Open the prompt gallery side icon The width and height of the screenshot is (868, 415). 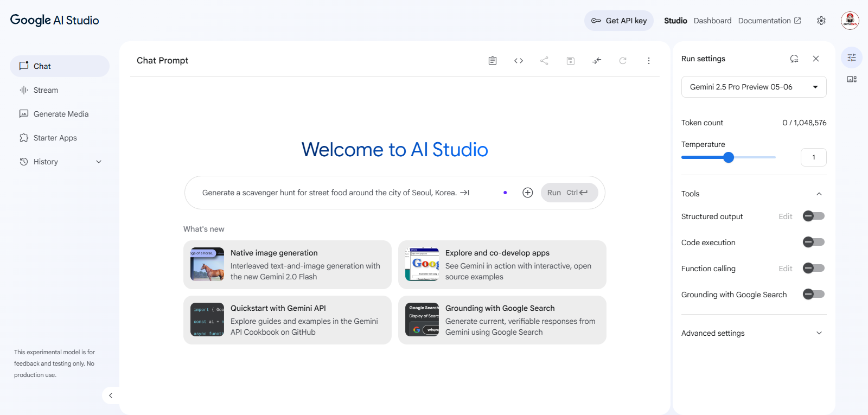pos(852,79)
